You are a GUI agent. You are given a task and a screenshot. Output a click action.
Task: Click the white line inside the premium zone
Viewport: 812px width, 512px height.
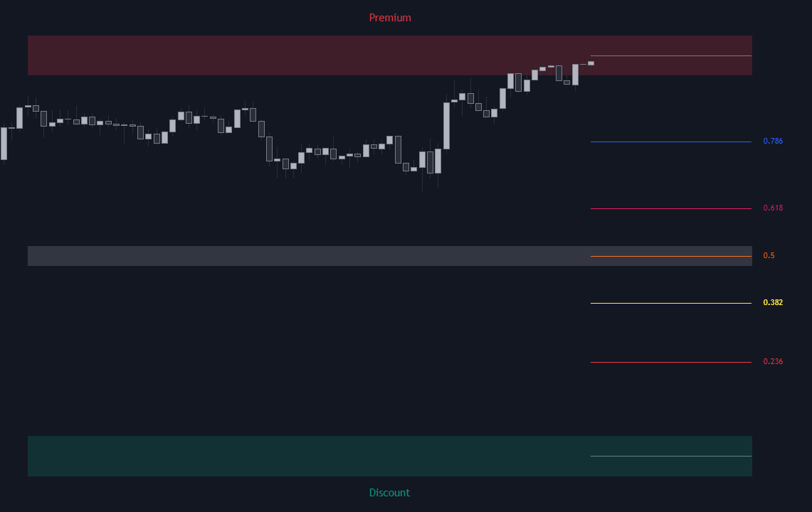(x=670, y=55)
